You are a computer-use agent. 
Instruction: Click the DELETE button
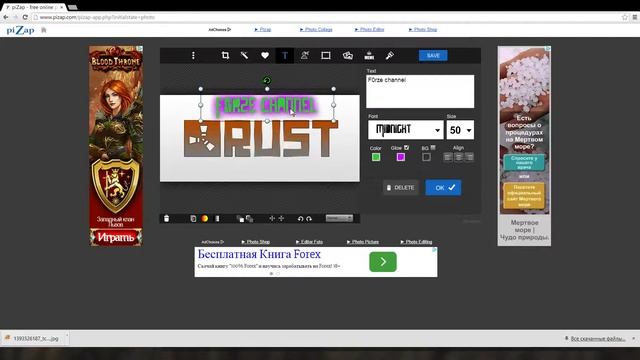point(401,188)
